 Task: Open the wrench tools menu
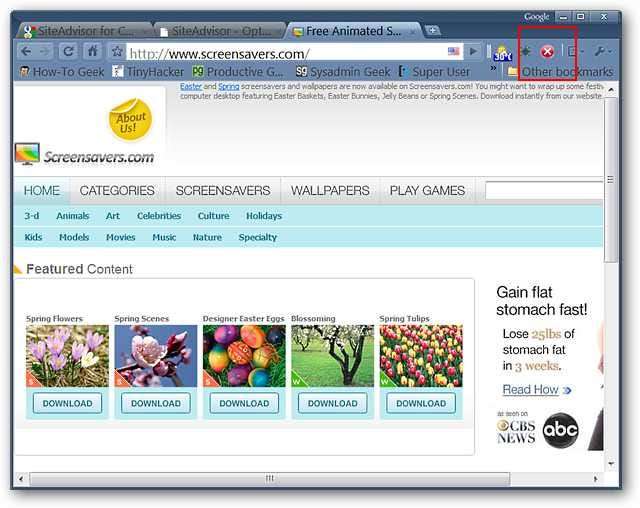pyautogui.click(x=603, y=51)
